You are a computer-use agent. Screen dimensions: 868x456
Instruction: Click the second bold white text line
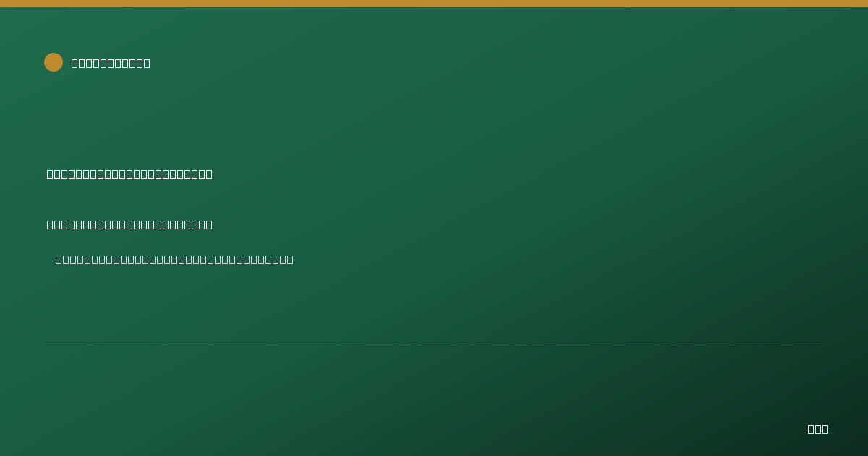(x=129, y=224)
